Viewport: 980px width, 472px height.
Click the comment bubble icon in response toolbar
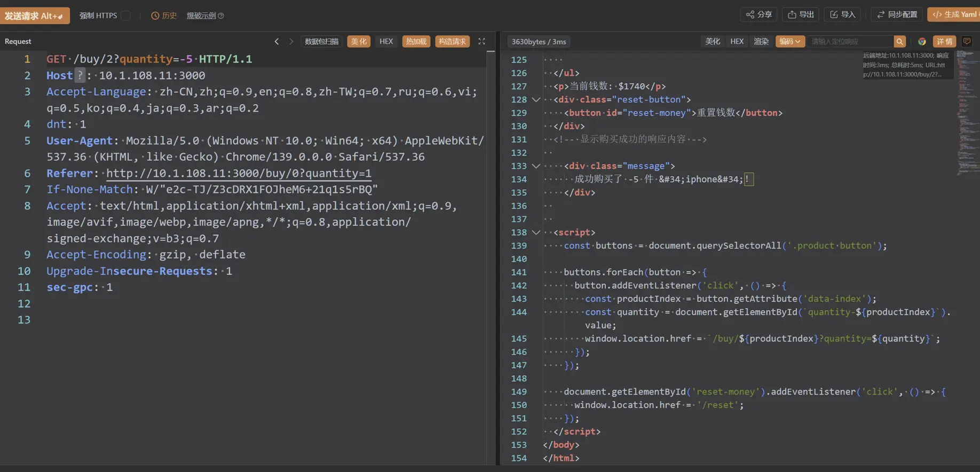(967, 41)
